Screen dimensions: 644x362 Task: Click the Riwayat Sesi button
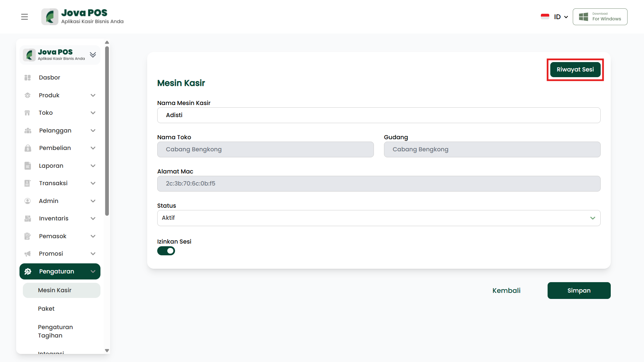pyautogui.click(x=575, y=69)
